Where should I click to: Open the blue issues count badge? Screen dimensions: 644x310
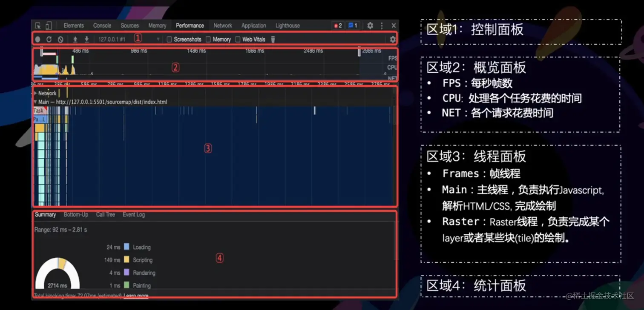353,26
